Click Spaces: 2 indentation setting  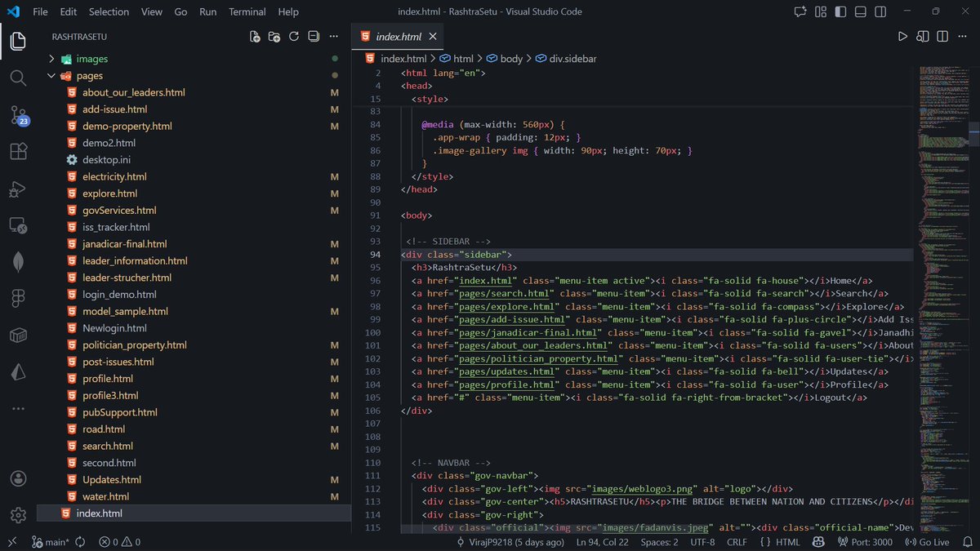coord(659,542)
